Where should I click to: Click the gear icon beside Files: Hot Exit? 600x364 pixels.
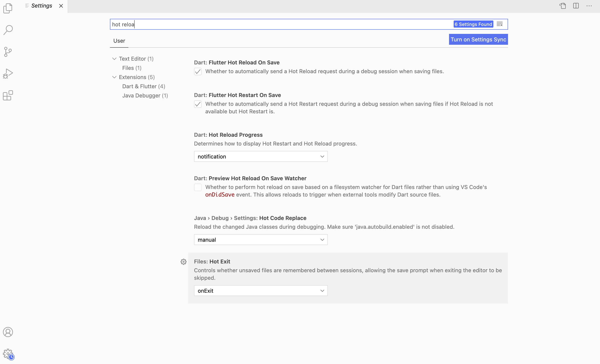[183, 262]
